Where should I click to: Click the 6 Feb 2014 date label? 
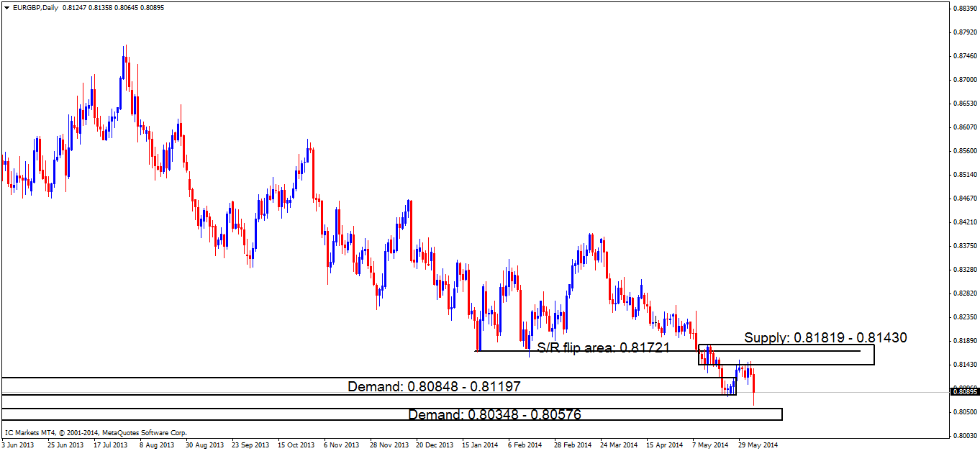527,445
